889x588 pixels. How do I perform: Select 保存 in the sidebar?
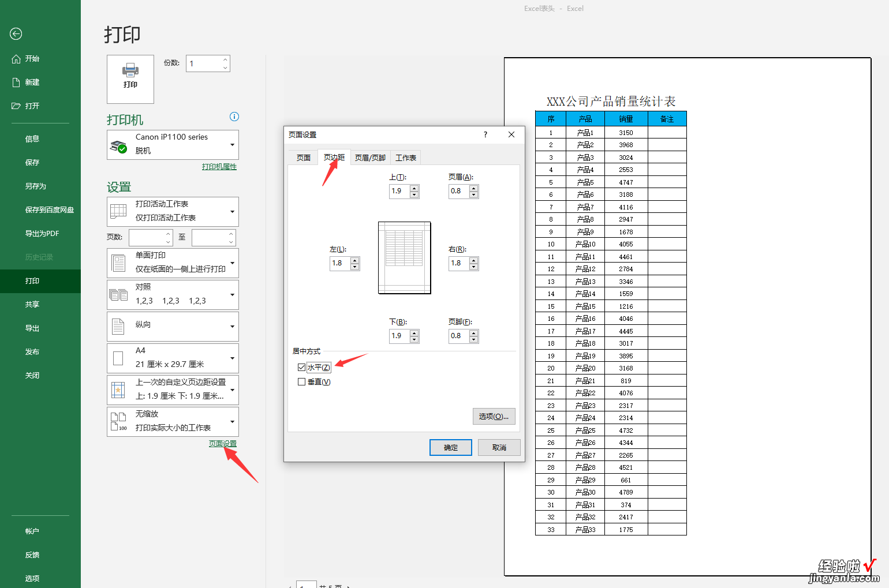(32, 162)
